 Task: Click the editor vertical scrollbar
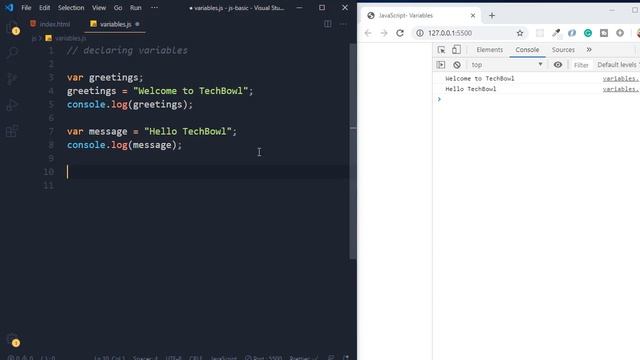353,151
